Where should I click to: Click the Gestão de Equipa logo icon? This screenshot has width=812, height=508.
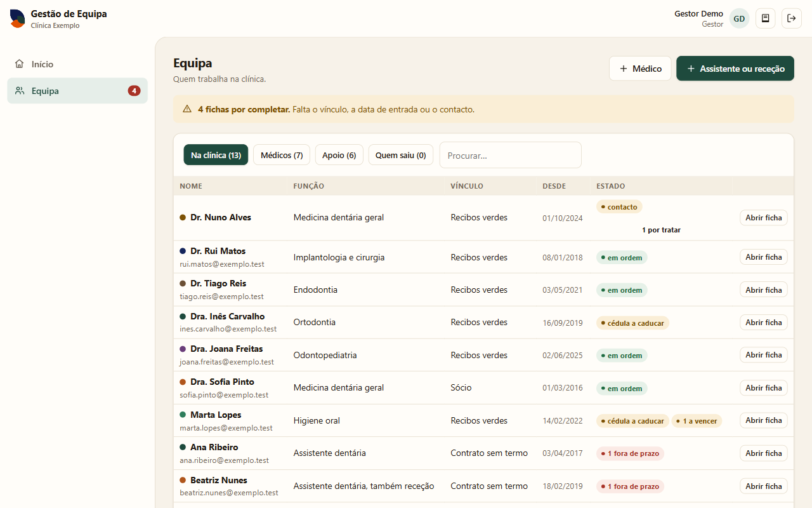17,18
